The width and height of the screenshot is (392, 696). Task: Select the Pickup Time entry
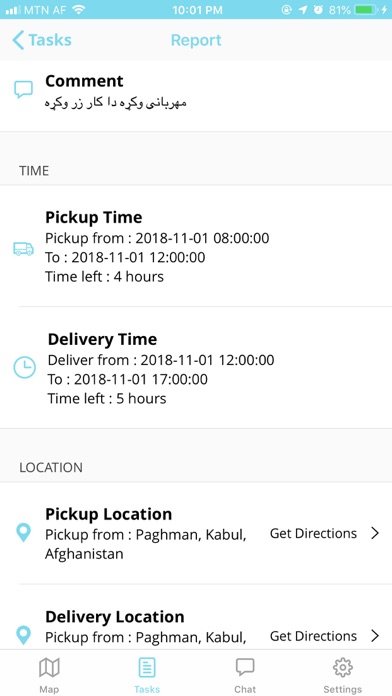[196, 246]
